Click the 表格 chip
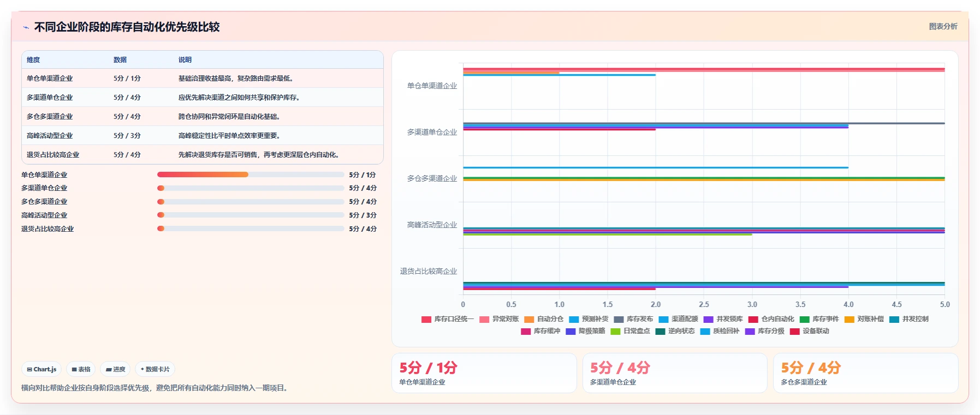Image resolution: width=980 pixels, height=415 pixels. [81, 369]
